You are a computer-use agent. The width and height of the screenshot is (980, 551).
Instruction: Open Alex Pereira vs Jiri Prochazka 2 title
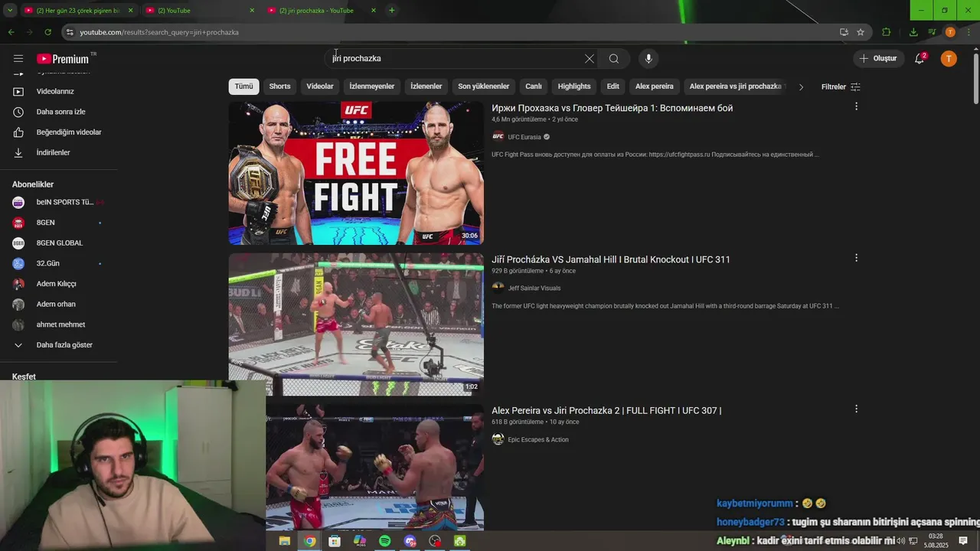pos(606,411)
